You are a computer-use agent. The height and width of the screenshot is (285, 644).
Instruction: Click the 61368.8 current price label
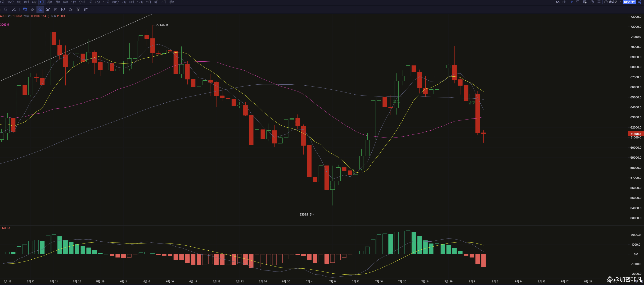(635, 134)
